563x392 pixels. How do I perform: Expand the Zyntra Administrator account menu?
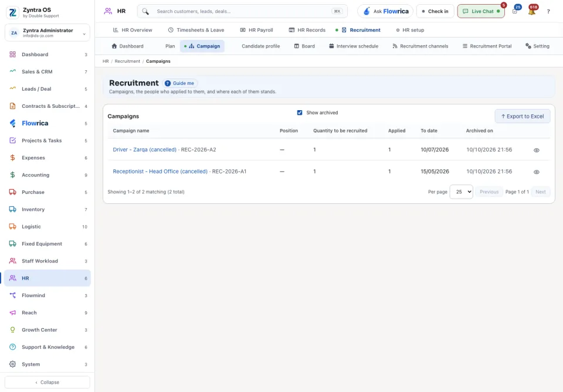pos(48,33)
